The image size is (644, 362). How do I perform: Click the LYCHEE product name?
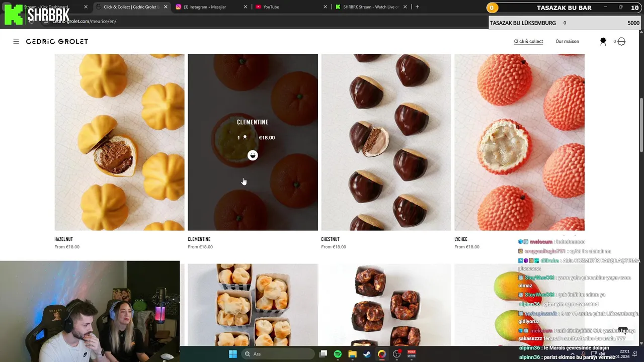[x=461, y=239]
